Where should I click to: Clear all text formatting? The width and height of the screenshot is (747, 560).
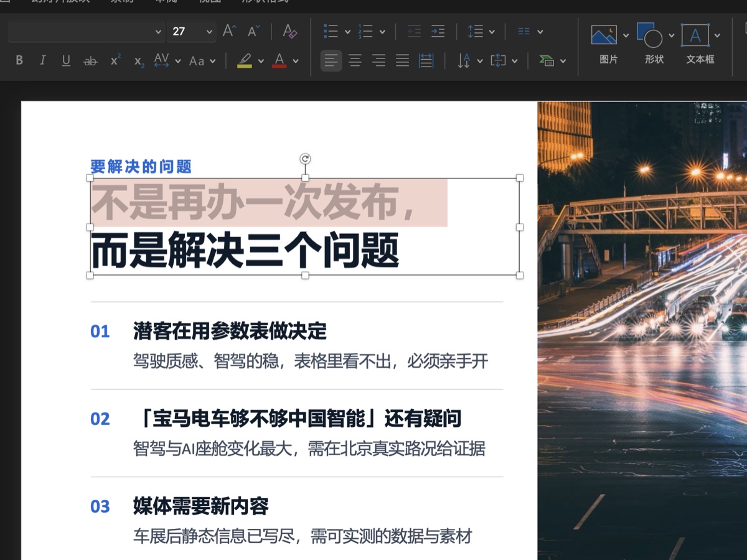tap(289, 31)
